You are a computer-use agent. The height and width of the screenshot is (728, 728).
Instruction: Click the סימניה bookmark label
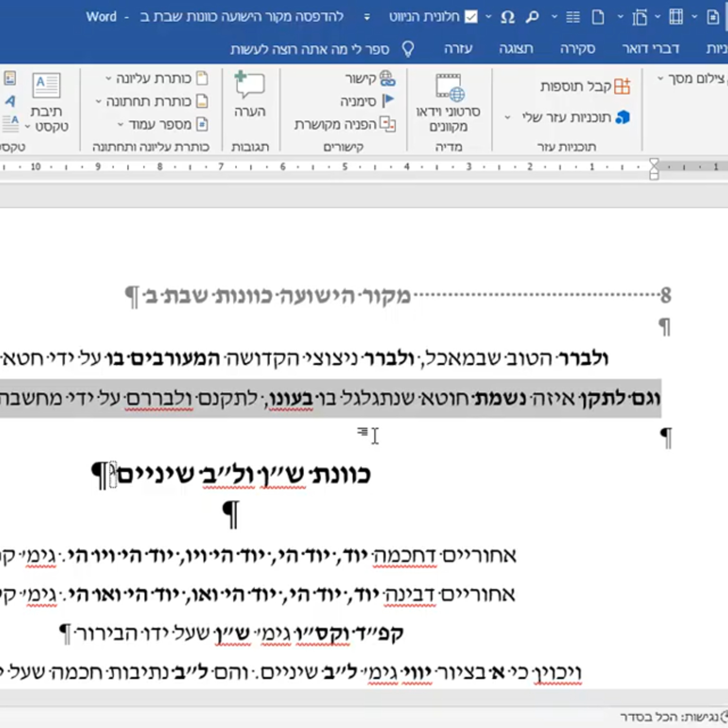358,101
